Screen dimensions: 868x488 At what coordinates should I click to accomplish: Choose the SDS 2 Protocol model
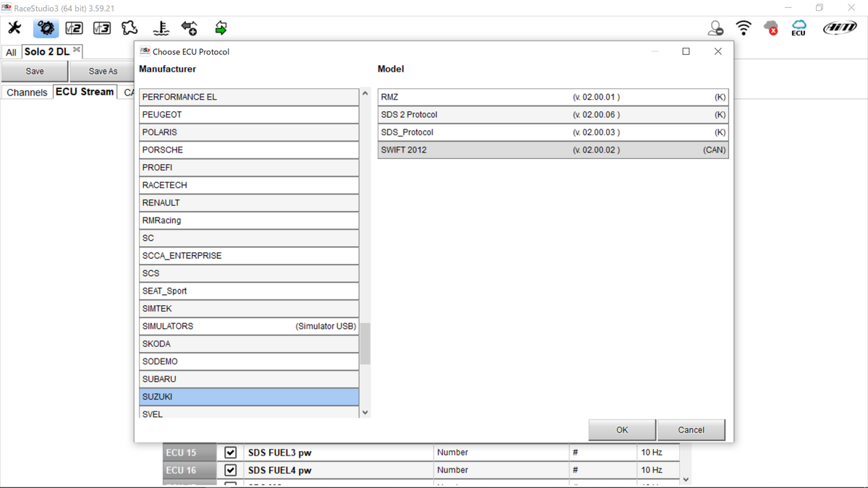coord(553,115)
